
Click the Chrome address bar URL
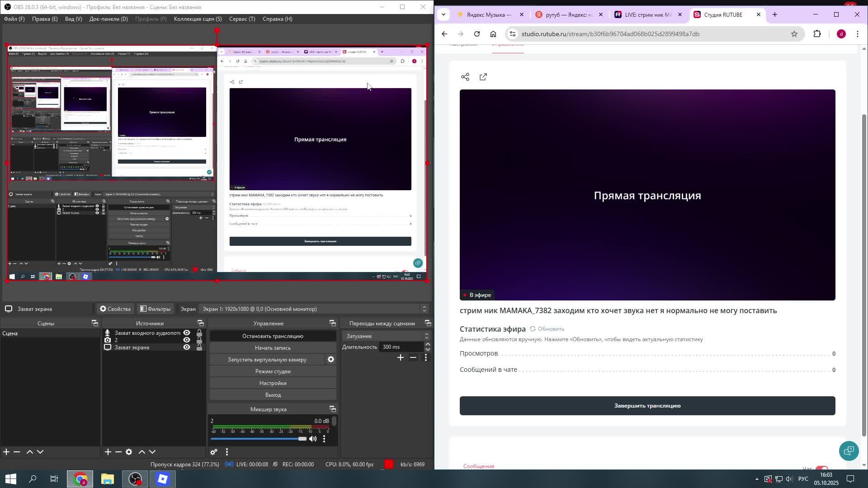pos(610,34)
